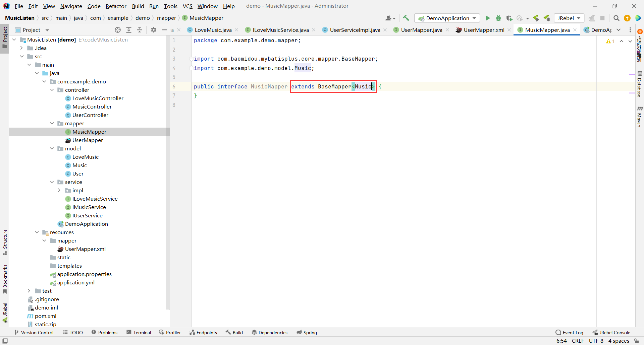This screenshot has width=644, height=345.
Task: Toggle the Maven tool window
Action: coord(640,117)
